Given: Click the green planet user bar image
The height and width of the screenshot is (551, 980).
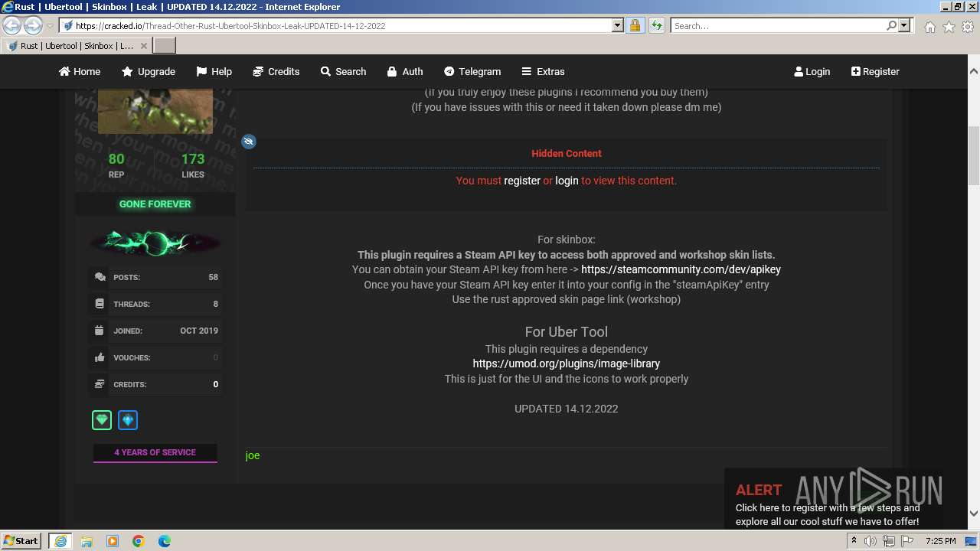Looking at the screenshot, I should tap(155, 243).
